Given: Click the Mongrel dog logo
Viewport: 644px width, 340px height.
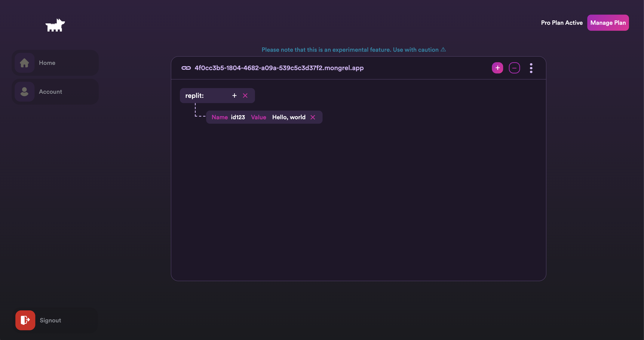Looking at the screenshot, I should 55,25.
